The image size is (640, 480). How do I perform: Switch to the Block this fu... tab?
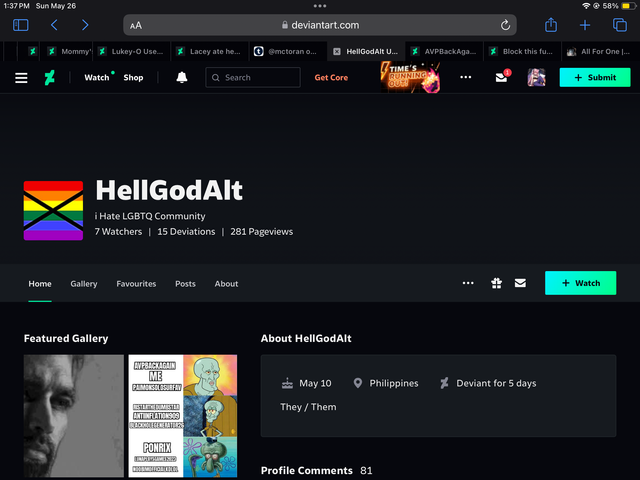click(x=522, y=51)
